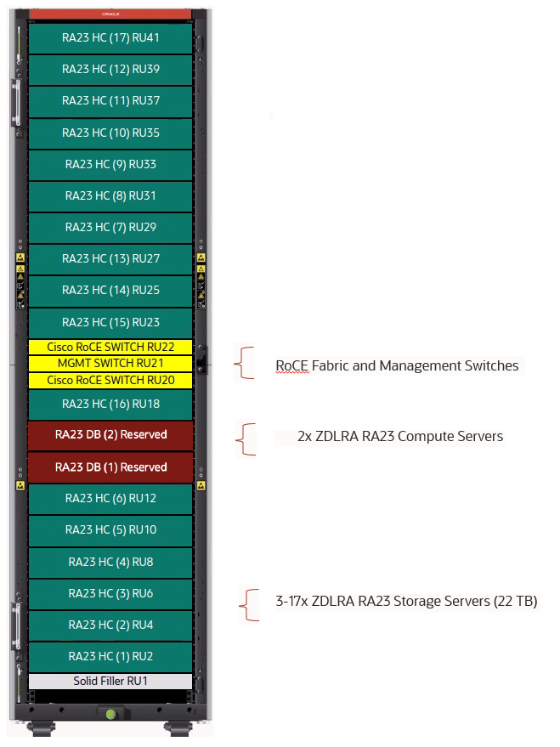560x747 pixels.
Task: Select the RA23 HC (8) RU31 server
Action: (110, 196)
